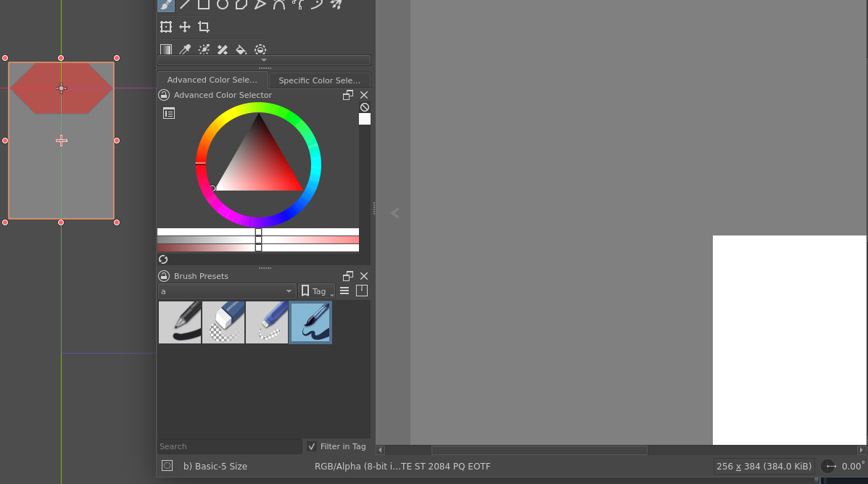Clear color history with the crossed-circle icon
Image resolution: width=868 pixels, height=484 pixels.
click(364, 107)
